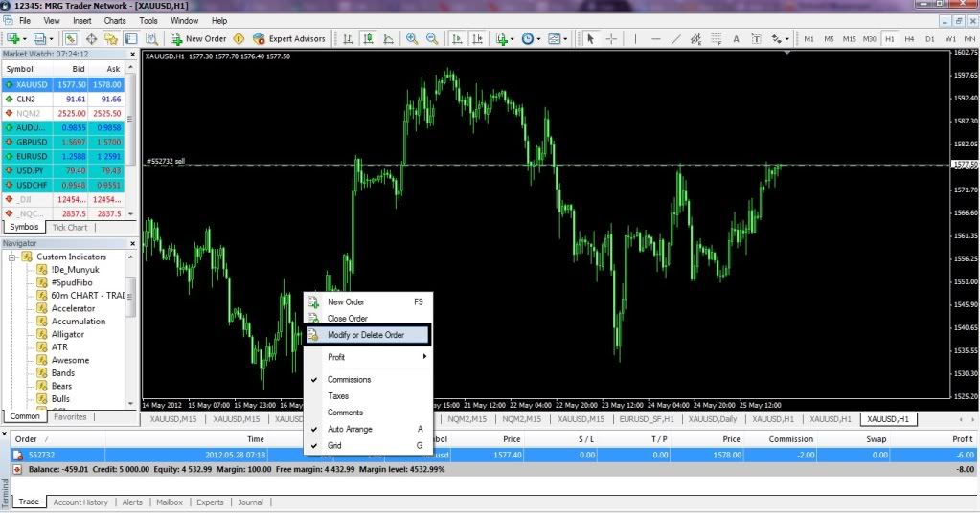This screenshot has height=513, width=980.
Task: Collapse the Custom Indicators tree node
Action: pyautogui.click(x=11, y=257)
